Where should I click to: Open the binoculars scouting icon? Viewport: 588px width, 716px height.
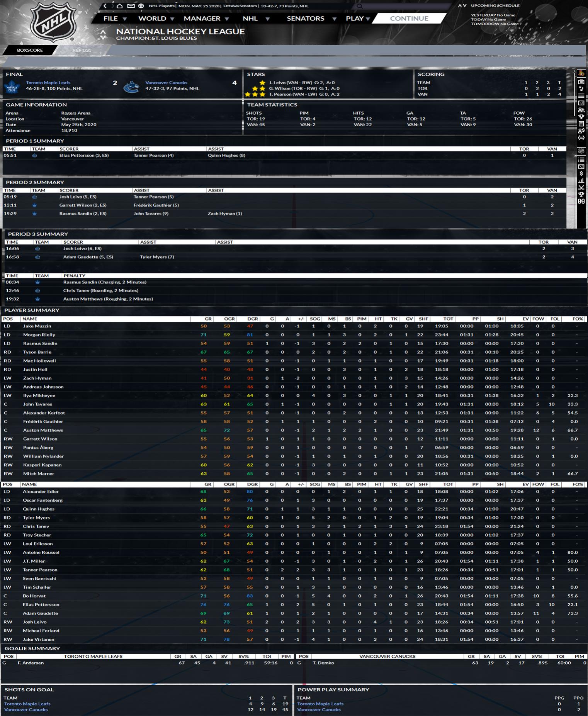pos(581,201)
